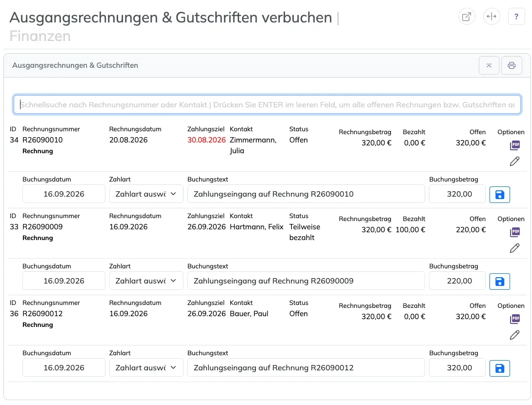
Task: Open PDF of invoice R26090012
Action: click(x=515, y=319)
